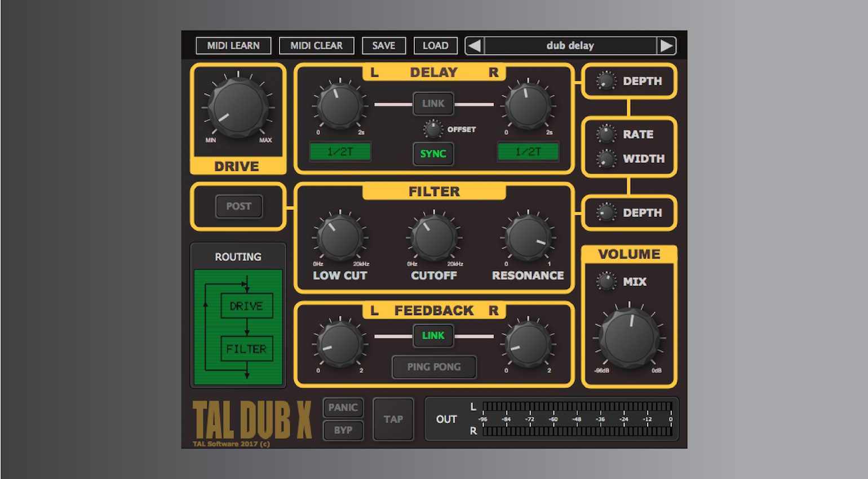
Task: Go to previous preset with left arrow
Action: tap(475, 46)
